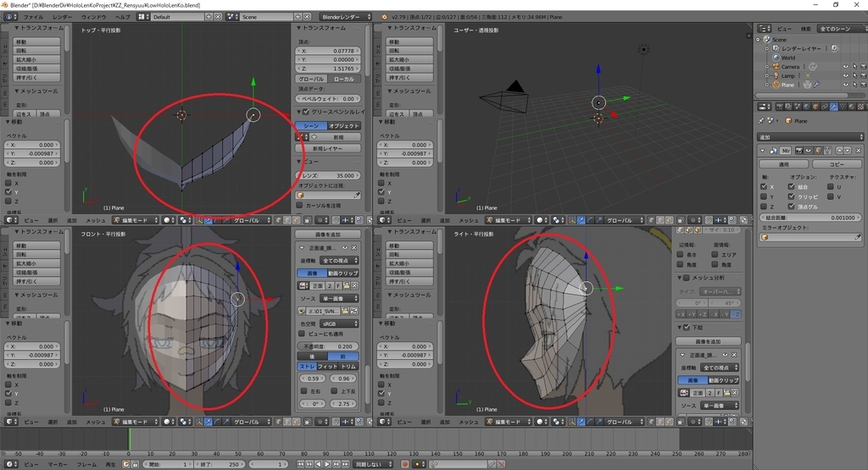Open the マーカー menu in the timeline

click(58, 464)
